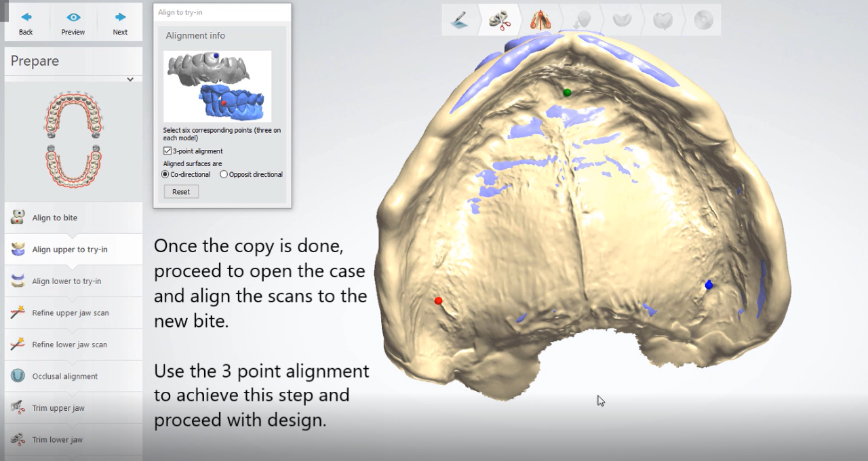Click the Reset button
The image size is (868, 461).
tap(181, 192)
